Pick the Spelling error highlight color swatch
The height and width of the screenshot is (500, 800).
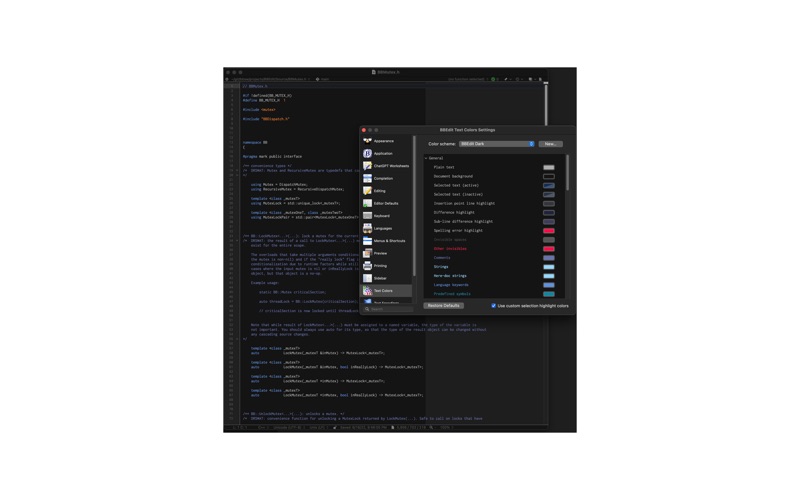[x=548, y=231]
